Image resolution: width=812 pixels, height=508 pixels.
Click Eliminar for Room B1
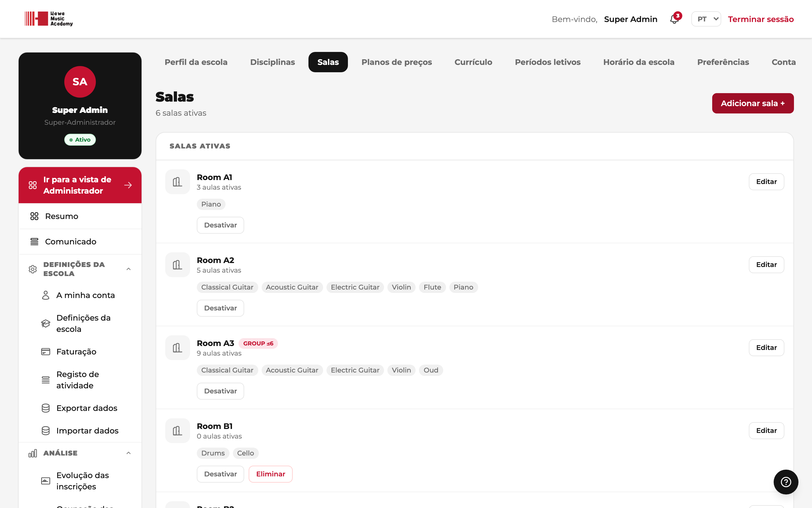point(270,474)
